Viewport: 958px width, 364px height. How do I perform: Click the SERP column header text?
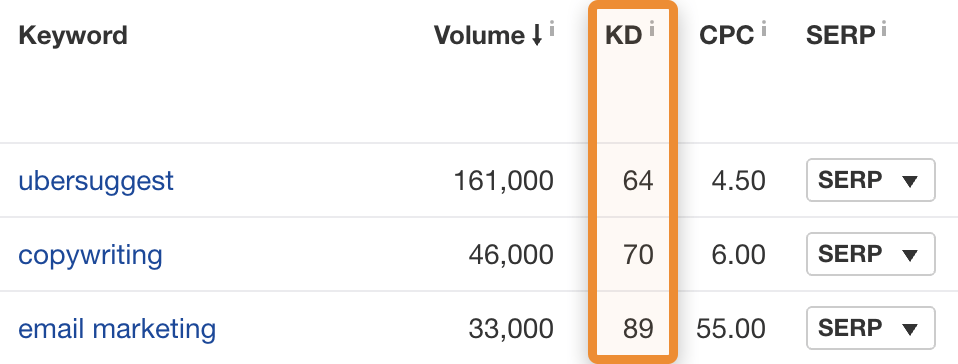point(841,36)
